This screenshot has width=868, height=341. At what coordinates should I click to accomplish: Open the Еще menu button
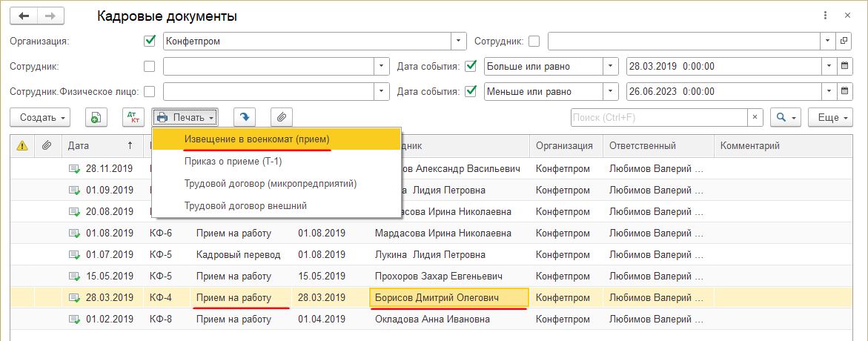pyautogui.click(x=831, y=117)
